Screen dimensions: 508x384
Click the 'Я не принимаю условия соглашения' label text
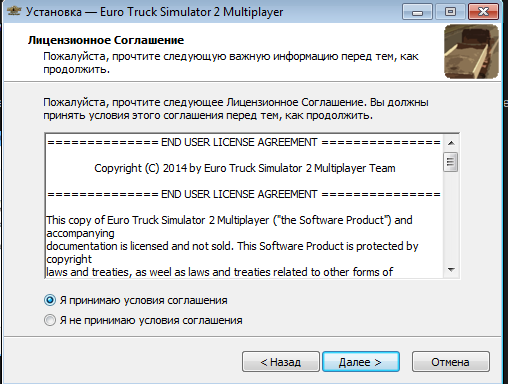coord(151,320)
